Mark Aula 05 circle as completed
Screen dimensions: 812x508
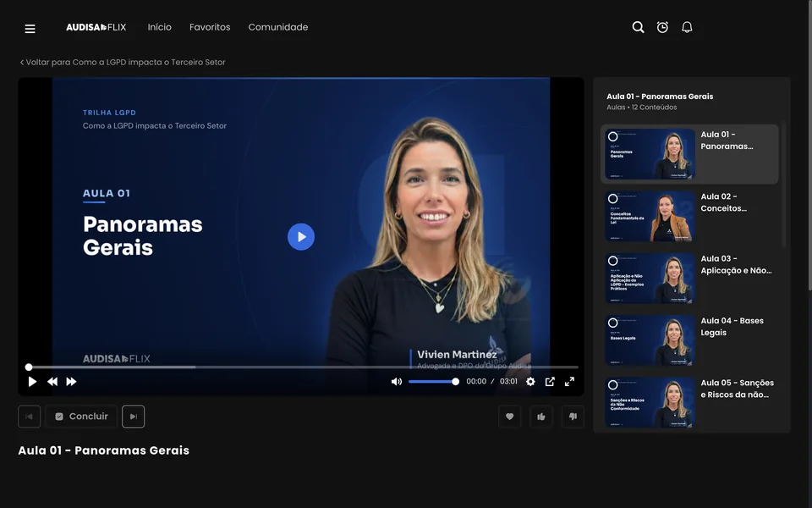(x=612, y=384)
